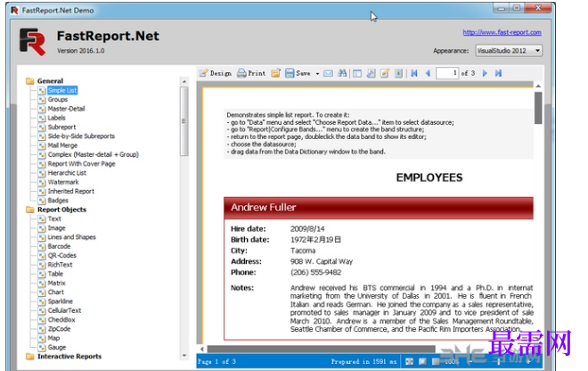Select the General folder node
This screenshot has height=371, width=588.
point(50,81)
